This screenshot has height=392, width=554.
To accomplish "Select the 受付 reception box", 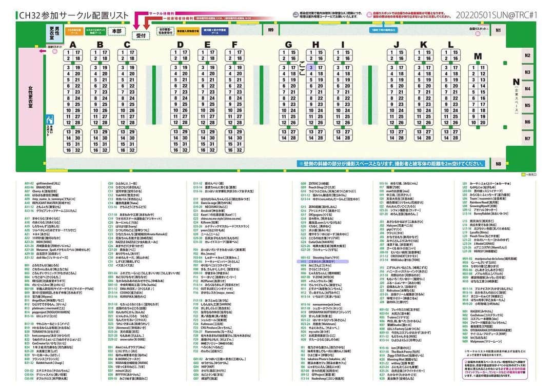I will coord(141,36).
